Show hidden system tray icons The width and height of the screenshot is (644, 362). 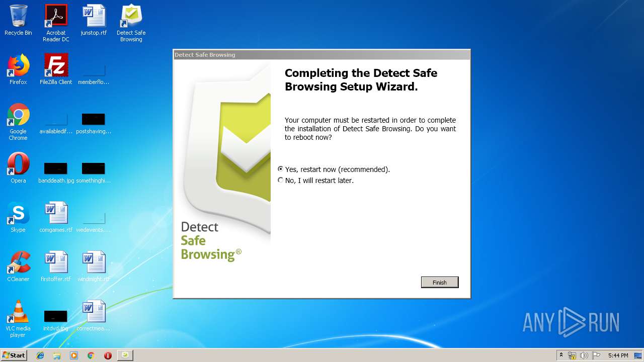561,355
